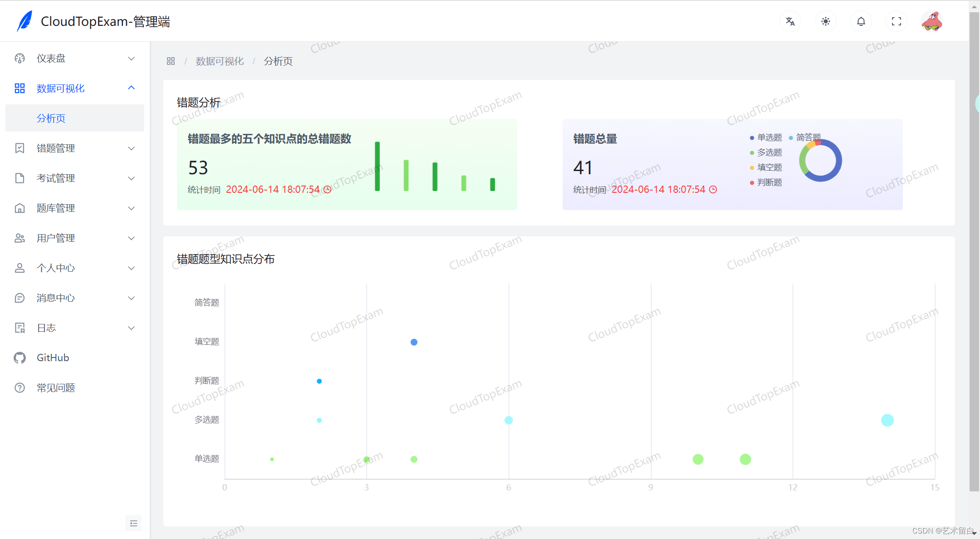This screenshot has height=539, width=980.
Task: Collapse the 数据可视化 menu
Action: pyautogui.click(x=131, y=88)
